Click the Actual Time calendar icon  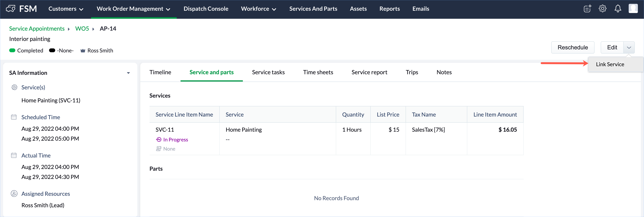click(x=14, y=156)
